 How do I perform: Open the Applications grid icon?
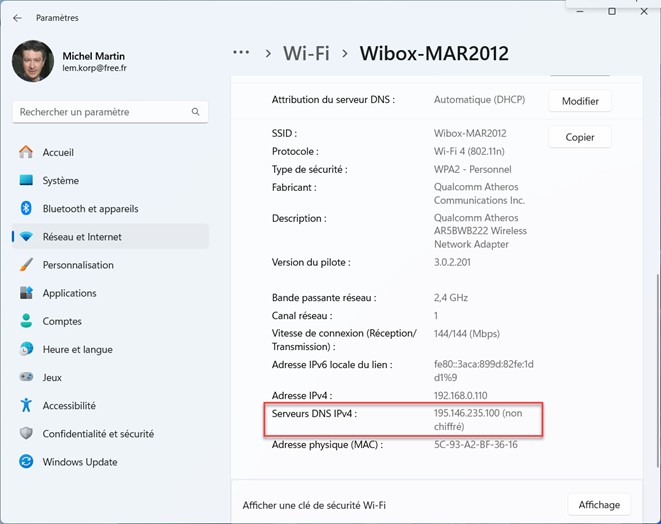tap(26, 293)
